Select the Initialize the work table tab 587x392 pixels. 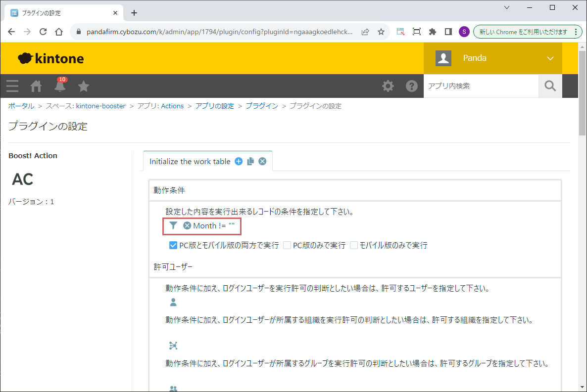pos(190,162)
